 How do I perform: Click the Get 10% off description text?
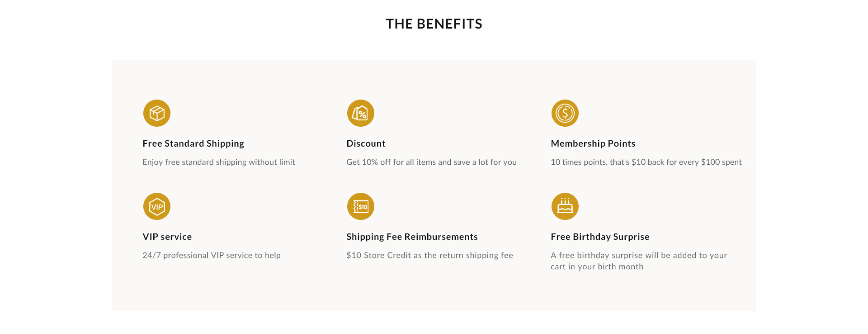432,162
